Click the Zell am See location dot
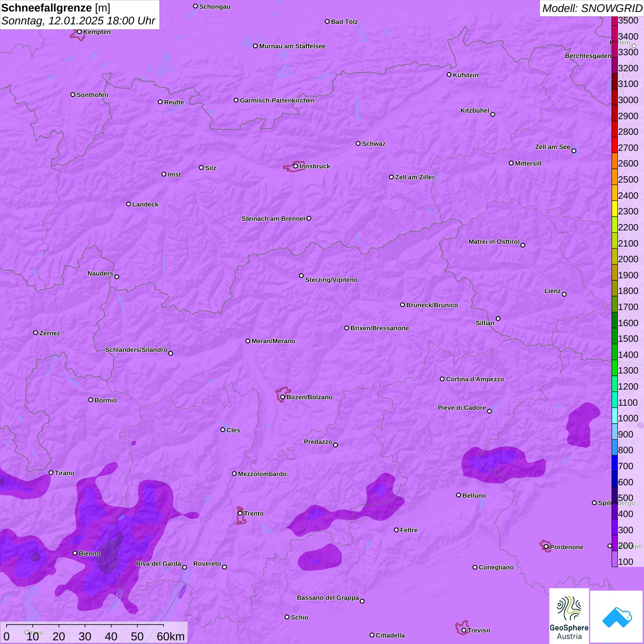644x644 pixels. (574, 151)
